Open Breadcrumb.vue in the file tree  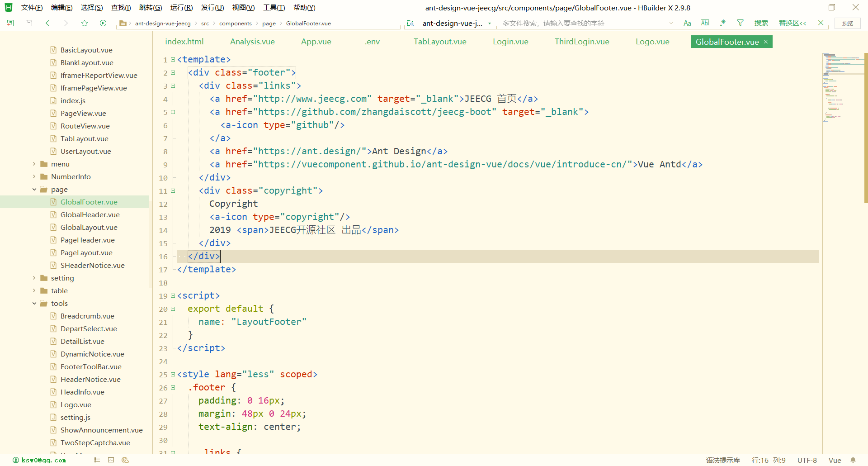(87, 316)
